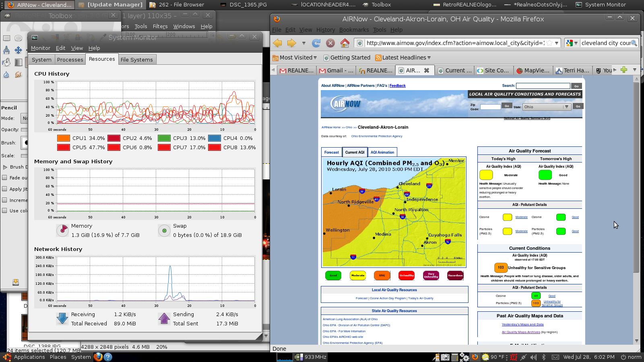Select the Bucket Fill tool in Toolbox
The image size is (644, 362).
6,62
